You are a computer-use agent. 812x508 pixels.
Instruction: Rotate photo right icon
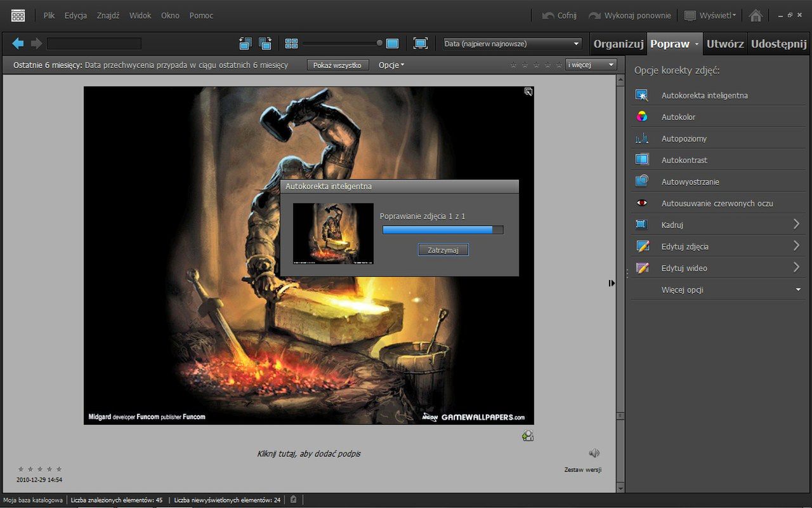point(265,43)
